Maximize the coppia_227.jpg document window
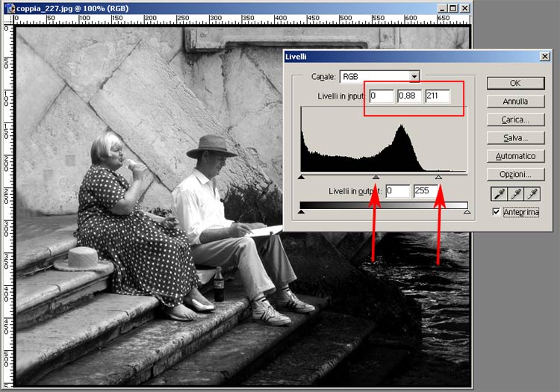560x392 pixels. coord(452,8)
